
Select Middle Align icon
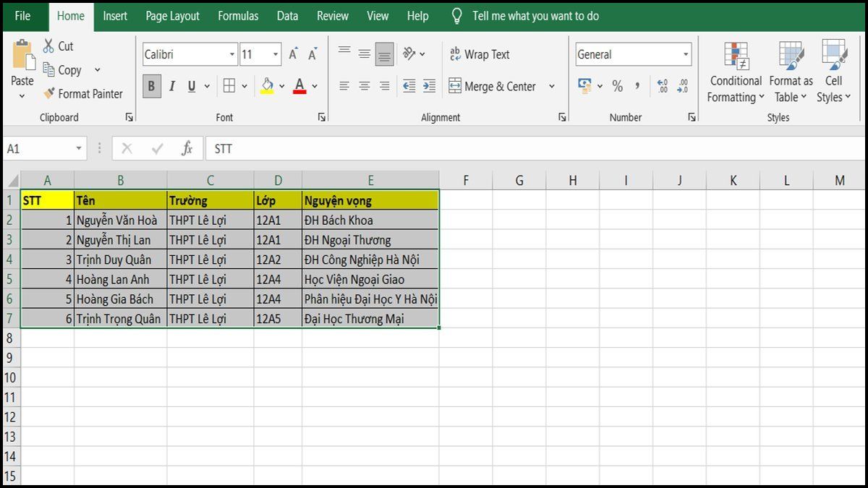click(x=365, y=53)
